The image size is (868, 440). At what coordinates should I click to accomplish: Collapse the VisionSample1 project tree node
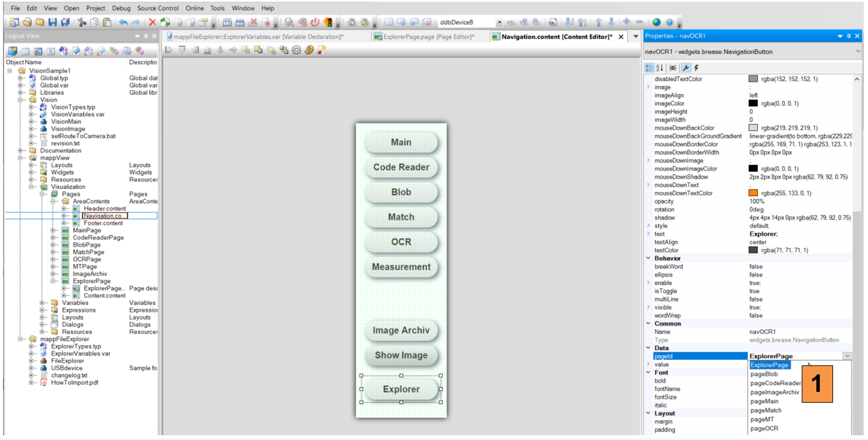pyautogui.click(x=10, y=71)
